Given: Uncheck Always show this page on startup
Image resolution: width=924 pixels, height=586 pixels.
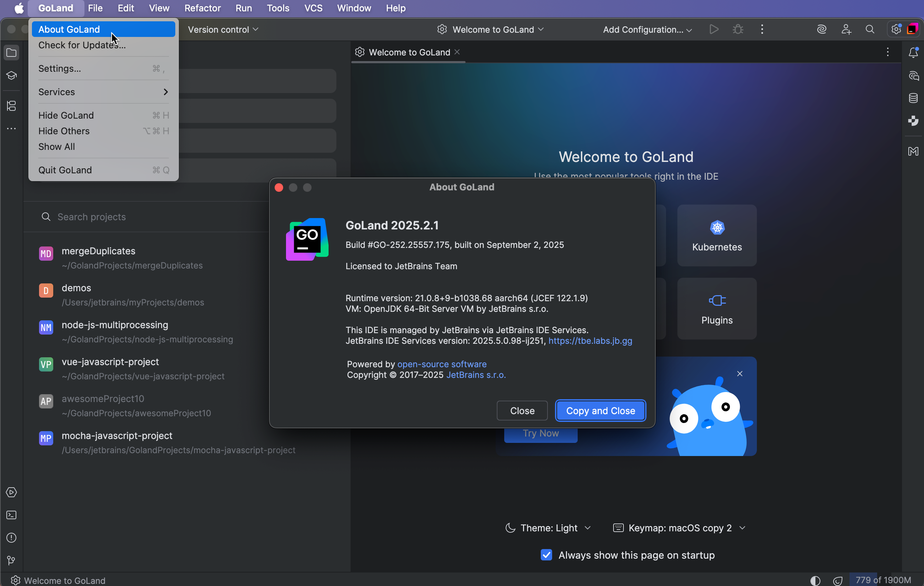Looking at the screenshot, I should point(546,555).
